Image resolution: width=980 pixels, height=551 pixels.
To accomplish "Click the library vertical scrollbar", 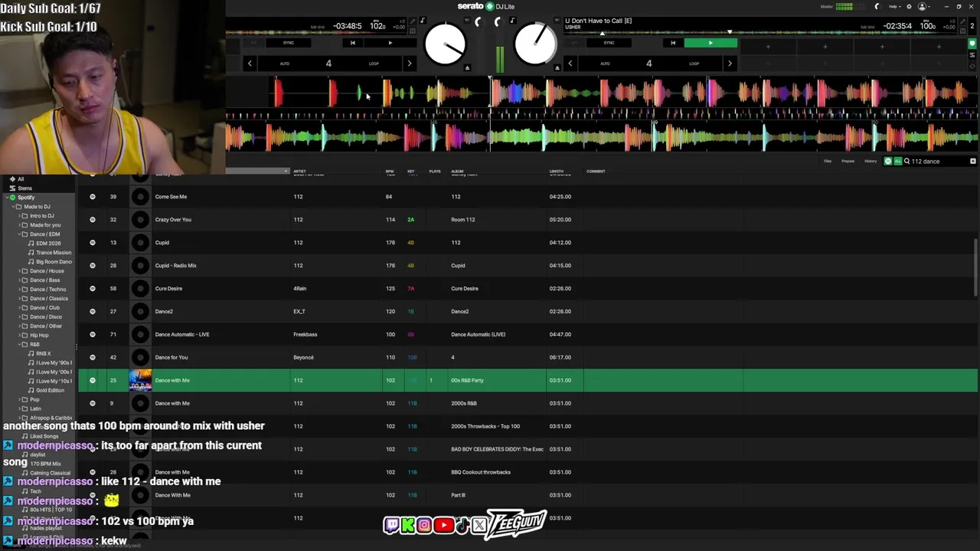I will point(975,268).
